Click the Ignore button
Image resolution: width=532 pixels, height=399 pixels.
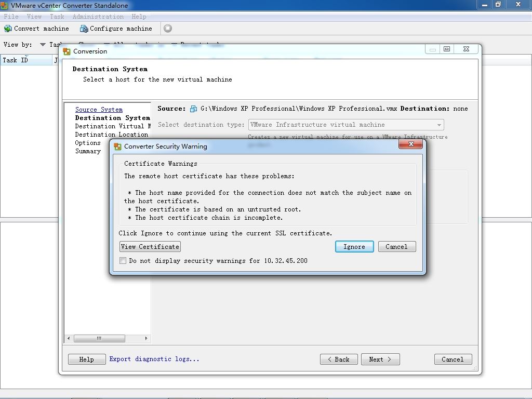point(354,247)
